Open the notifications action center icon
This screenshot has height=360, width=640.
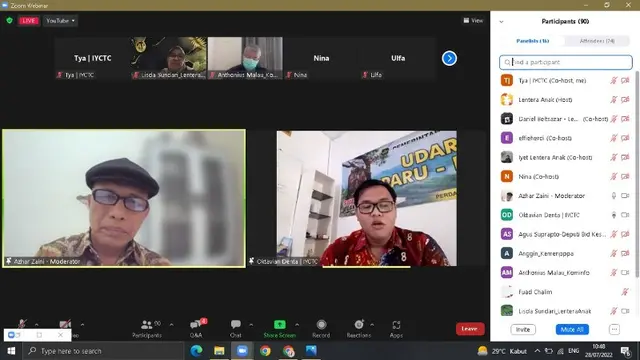click(626, 351)
